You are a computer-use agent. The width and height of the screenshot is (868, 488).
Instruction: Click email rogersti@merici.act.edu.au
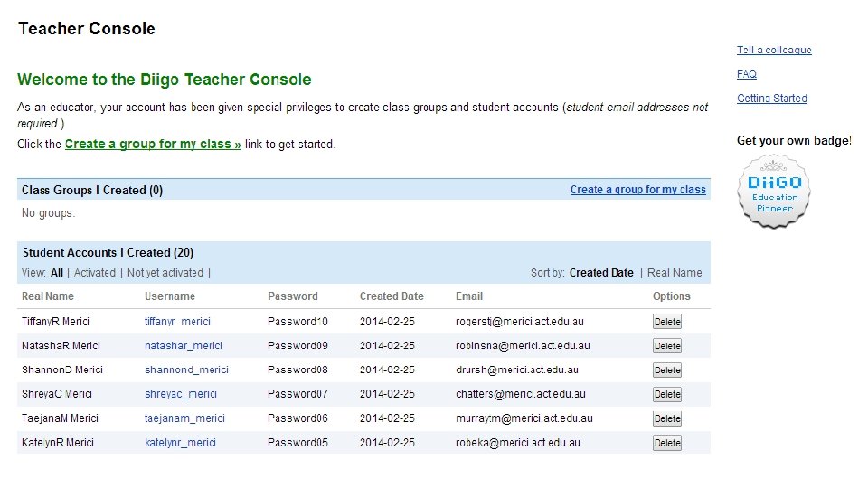520,322
